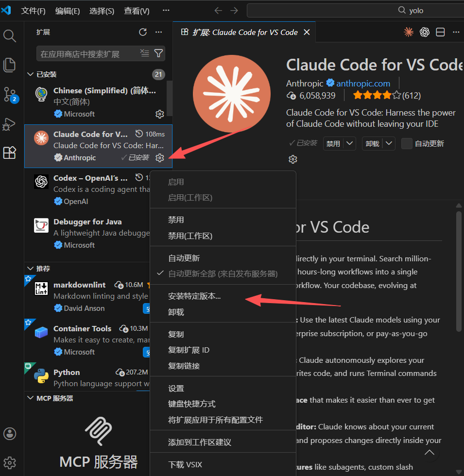This screenshot has width=464, height=476.
Task: Open manage gear on extension details page
Action: tap(292, 159)
